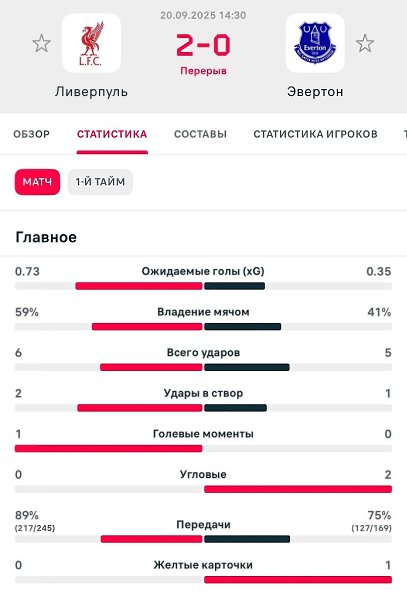Switch the filter to 1-й тайм
This screenshot has width=407, height=600.
pyautogui.click(x=100, y=182)
